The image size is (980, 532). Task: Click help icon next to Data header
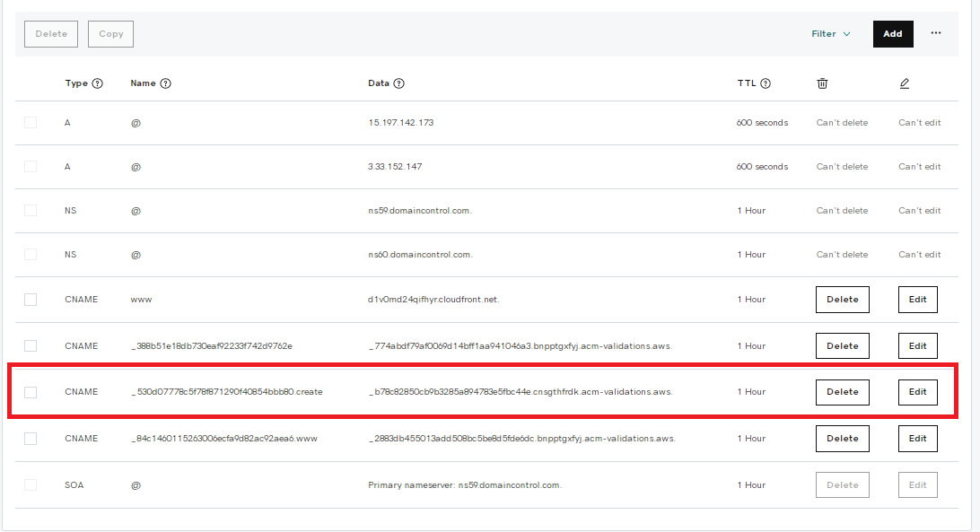point(399,83)
